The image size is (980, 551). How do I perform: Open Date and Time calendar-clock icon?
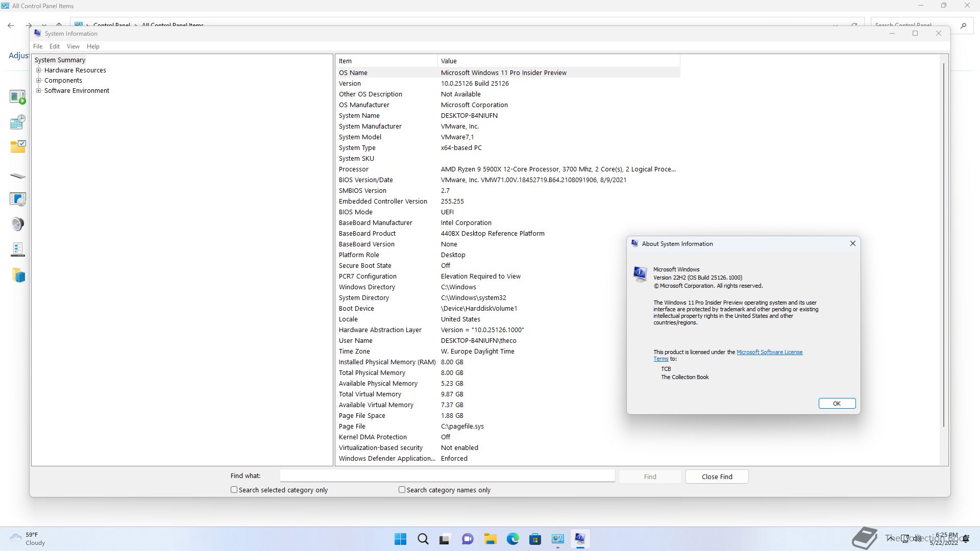(x=17, y=122)
